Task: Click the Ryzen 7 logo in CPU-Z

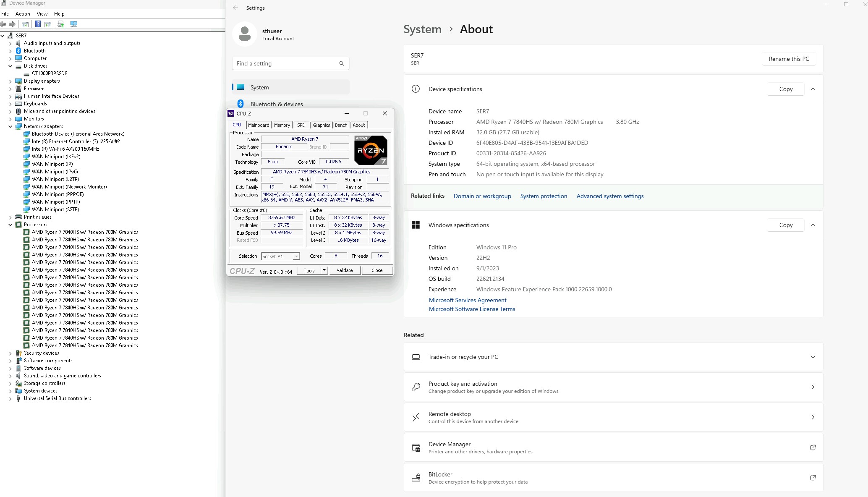Action: click(x=370, y=150)
